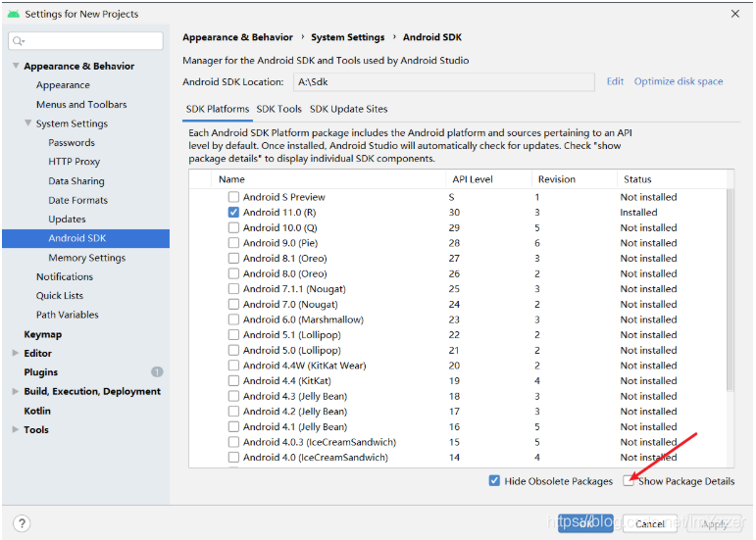Toggle Hide Obsolete Packages checkbox

point(494,481)
